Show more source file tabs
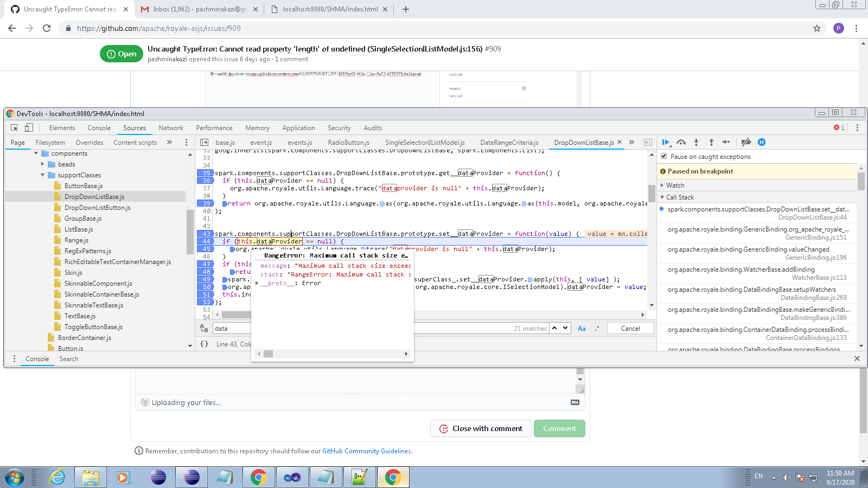This screenshot has height=488, width=868. [631, 142]
